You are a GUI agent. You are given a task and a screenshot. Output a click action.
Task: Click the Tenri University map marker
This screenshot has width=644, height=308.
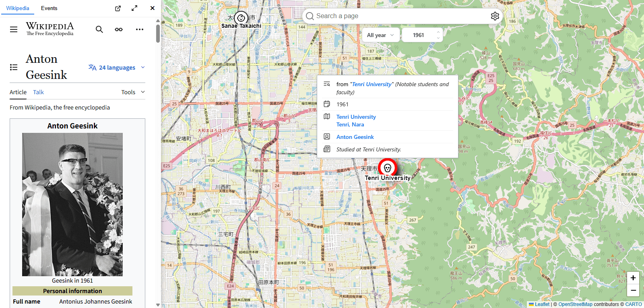[x=388, y=168]
